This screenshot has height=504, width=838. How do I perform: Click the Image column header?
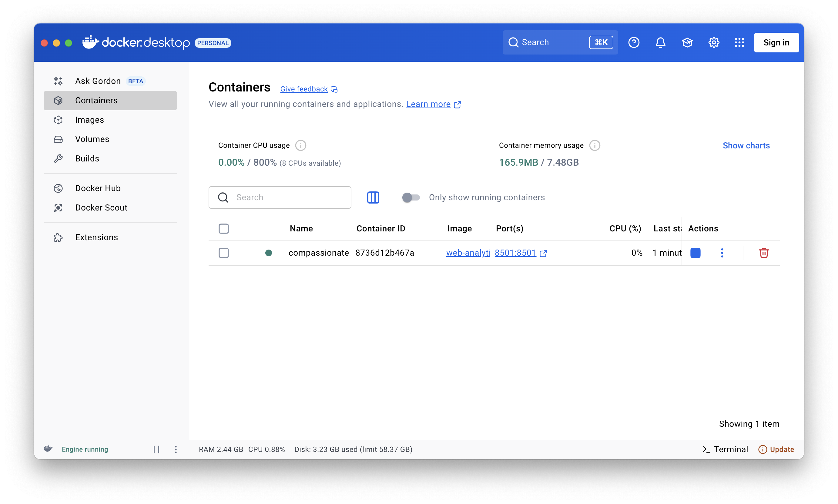pyautogui.click(x=459, y=229)
